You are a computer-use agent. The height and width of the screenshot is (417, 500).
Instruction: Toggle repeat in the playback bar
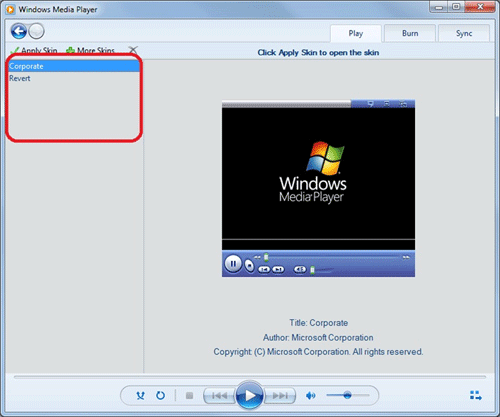click(160, 396)
